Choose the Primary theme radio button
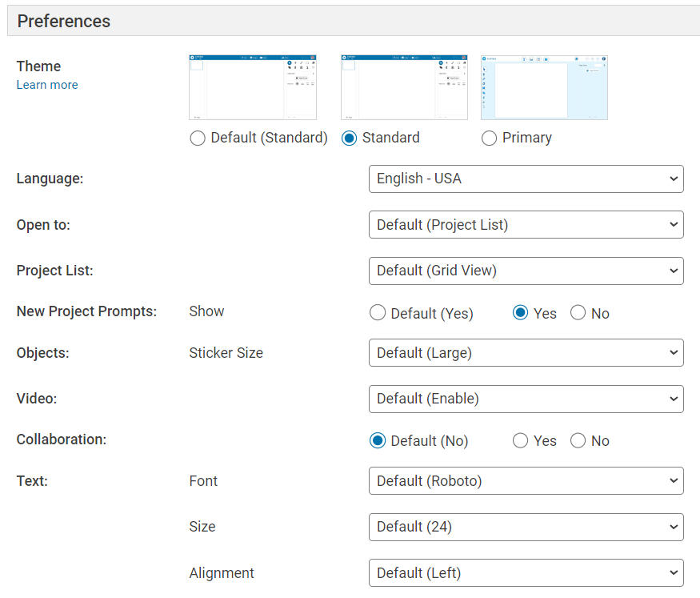The height and width of the screenshot is (598, 700). point(490,138)
